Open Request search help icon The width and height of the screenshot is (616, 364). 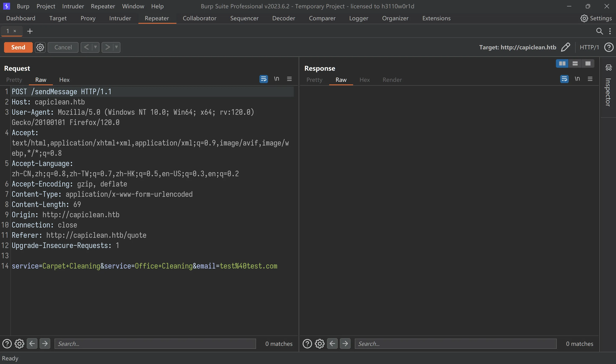pos(7,344)
